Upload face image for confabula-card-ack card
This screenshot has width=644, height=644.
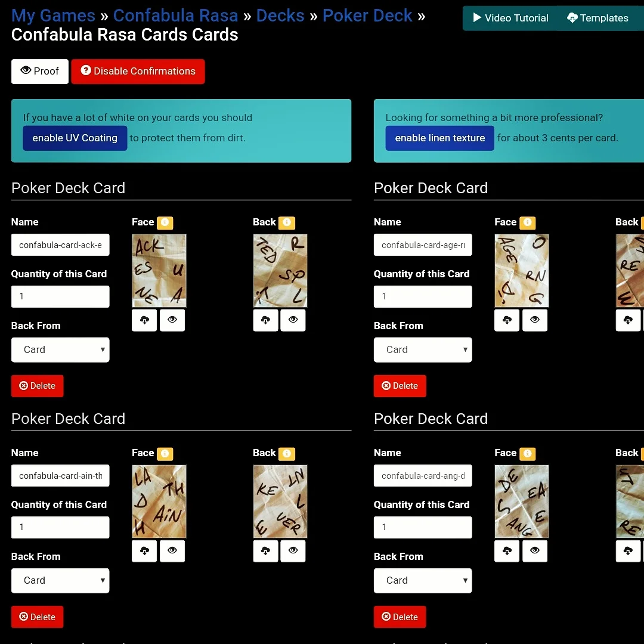click(x=144, y=320)
